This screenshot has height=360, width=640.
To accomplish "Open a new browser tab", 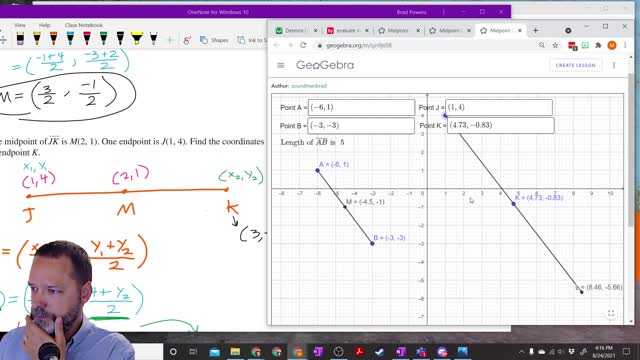I will coord(536,31).
